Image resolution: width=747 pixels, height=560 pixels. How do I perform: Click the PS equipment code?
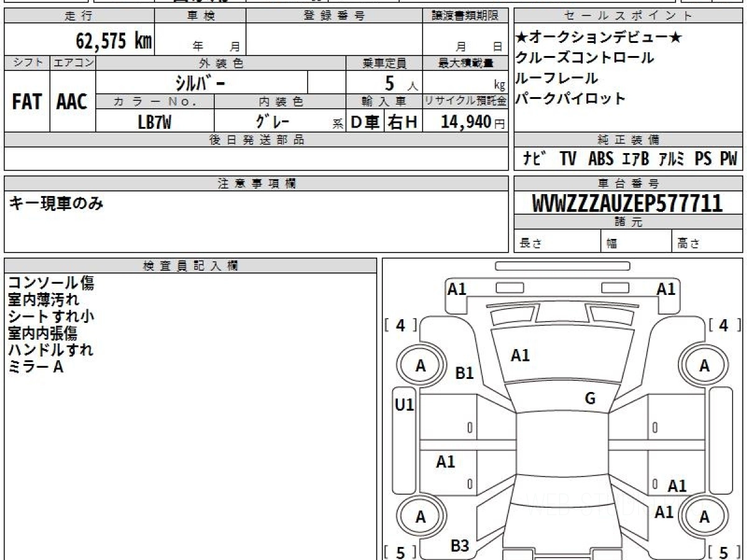703,159
